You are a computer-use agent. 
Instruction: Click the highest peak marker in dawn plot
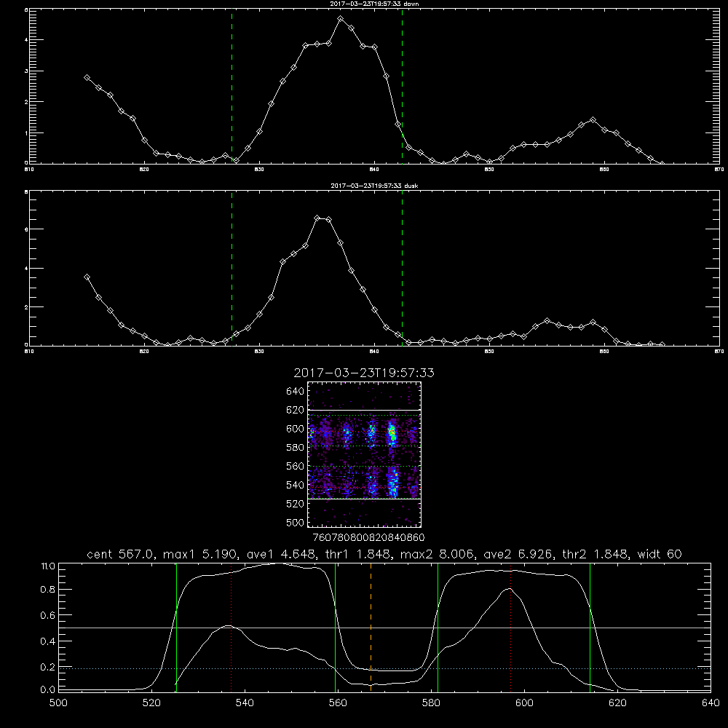pyautogui.click(x=340, y=19)
